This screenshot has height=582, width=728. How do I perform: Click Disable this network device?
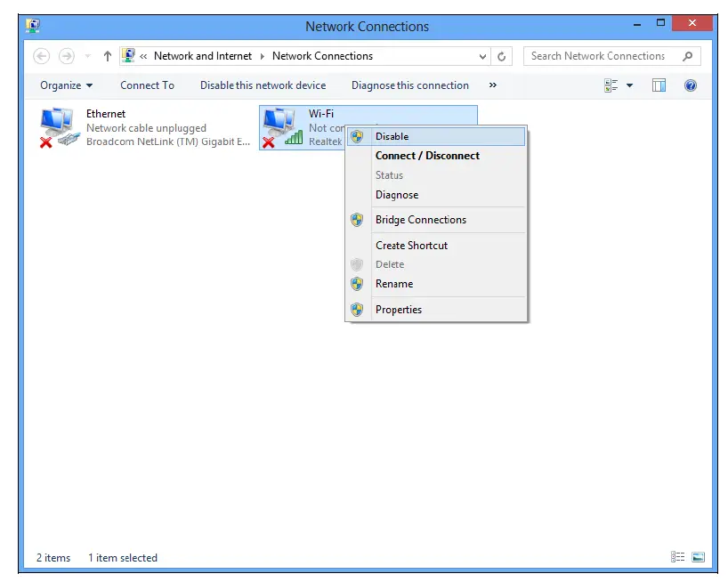(x=263, y=85)
